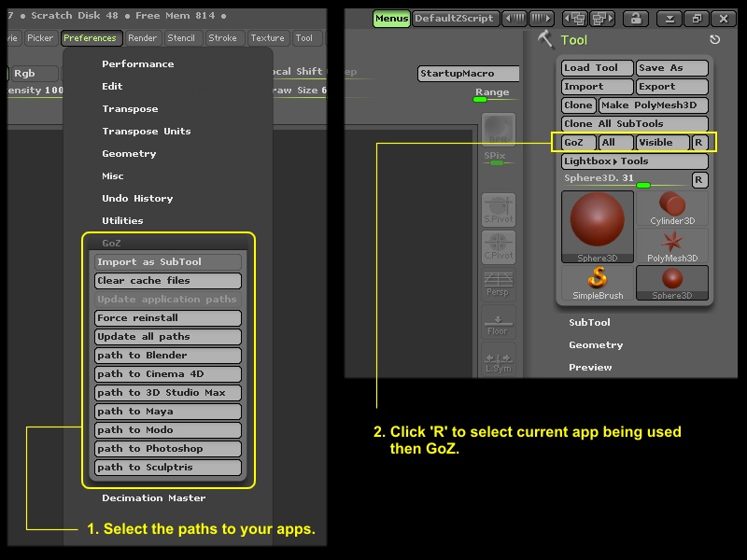This screenshot has height=560, width=747.
Task: Expand the Geometry preferences section
Action: click(x=129, y=153)
